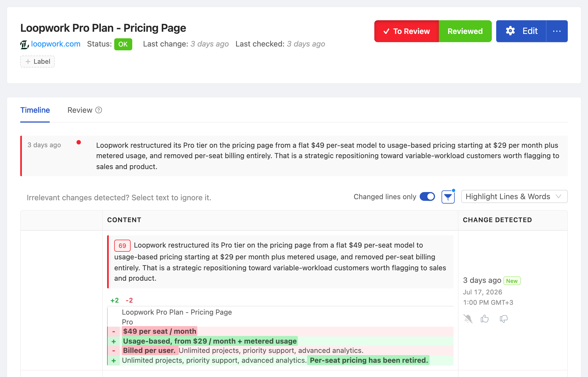Give thumbs down on the change
This screenshot has height=377, width=588.
[504, 319]
